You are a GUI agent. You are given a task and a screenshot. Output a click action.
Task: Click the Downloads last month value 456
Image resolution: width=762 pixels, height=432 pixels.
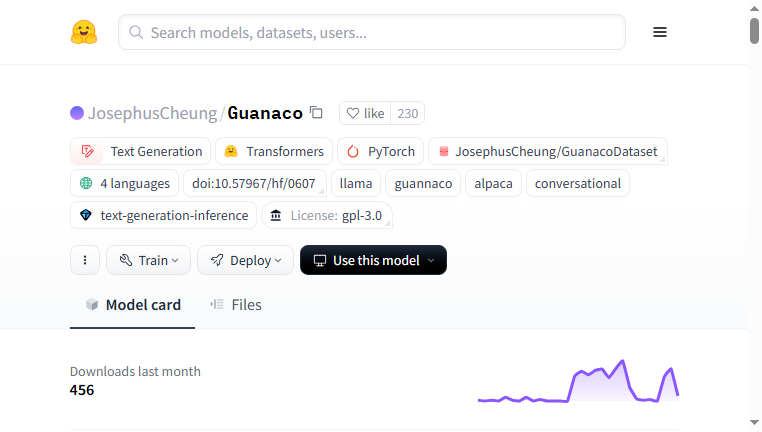[x=82, y=390]
